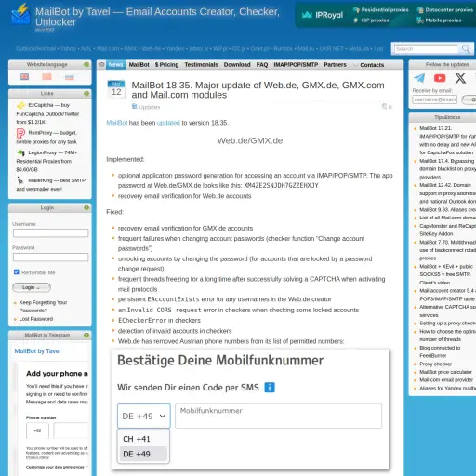Expand the Contacts menu arrow
This screenshot has height=476, width=476.
point(355,65)
